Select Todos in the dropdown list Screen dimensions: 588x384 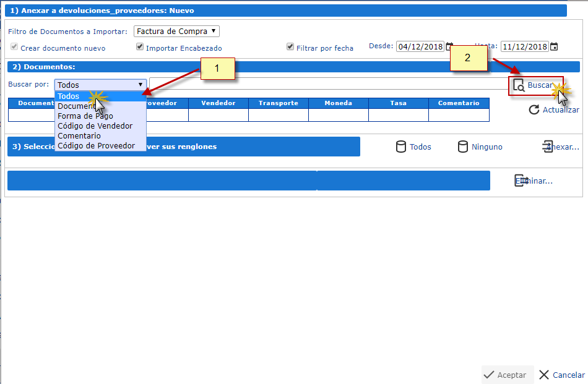(x=100, y=96)
